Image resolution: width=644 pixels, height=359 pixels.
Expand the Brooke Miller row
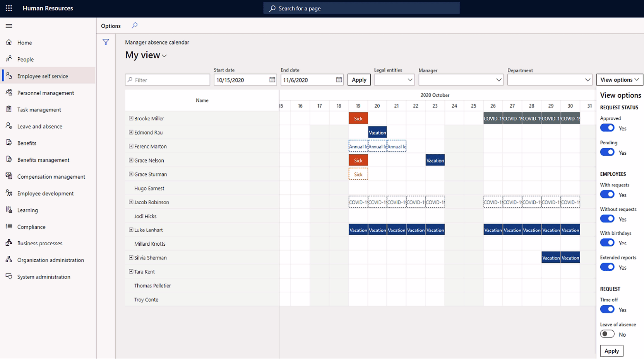(x=131, y=118)
